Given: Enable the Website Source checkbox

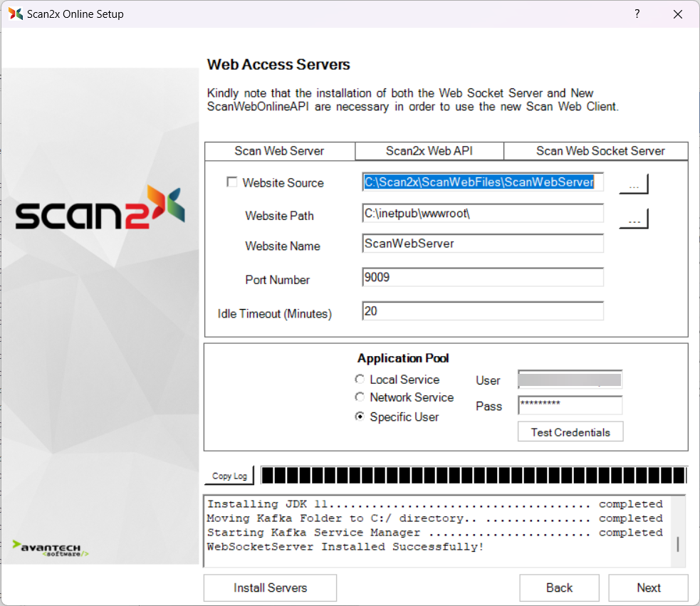Looking at the screenshot, I should (231, 182).
